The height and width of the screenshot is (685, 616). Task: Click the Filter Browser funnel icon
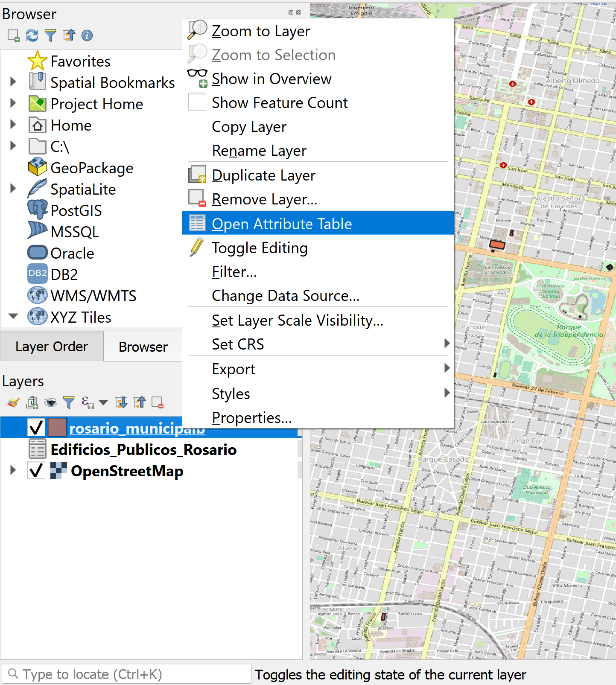50,35
